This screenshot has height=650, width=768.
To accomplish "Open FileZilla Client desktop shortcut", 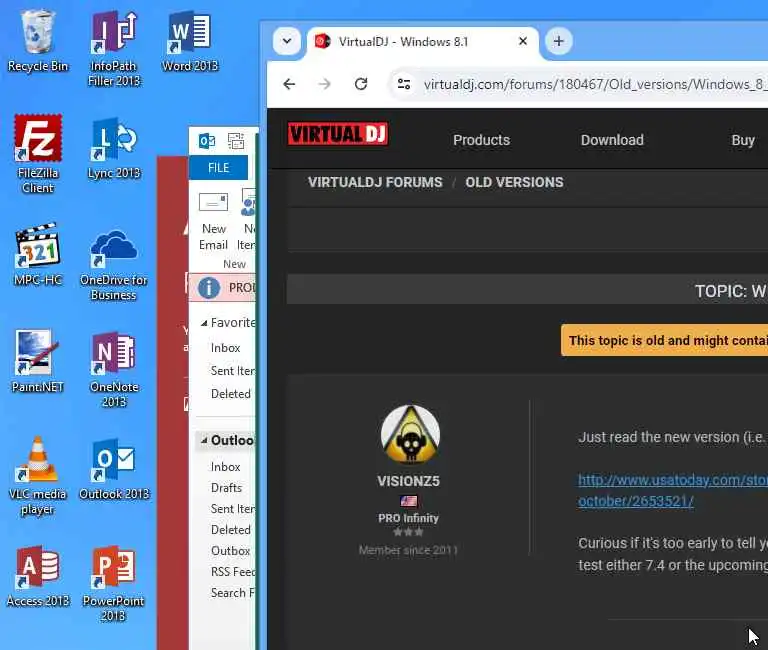I will pos(38,154).
